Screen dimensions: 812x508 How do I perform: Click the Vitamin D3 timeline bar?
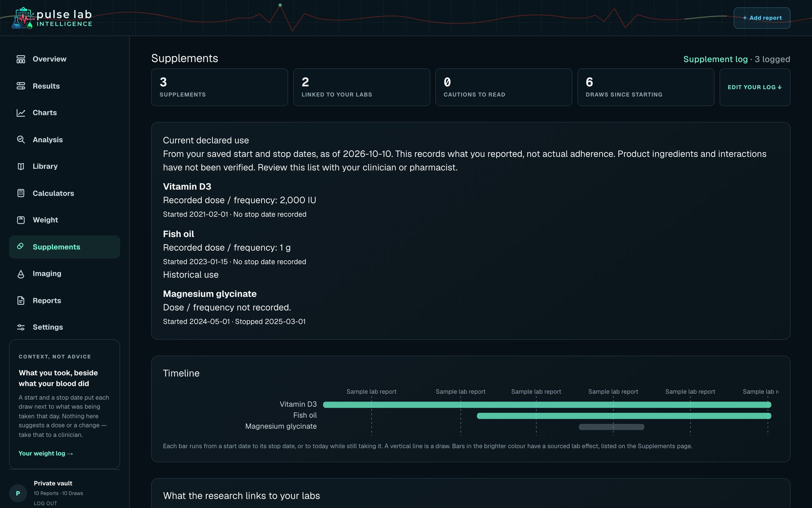click(x=547, y=405)
